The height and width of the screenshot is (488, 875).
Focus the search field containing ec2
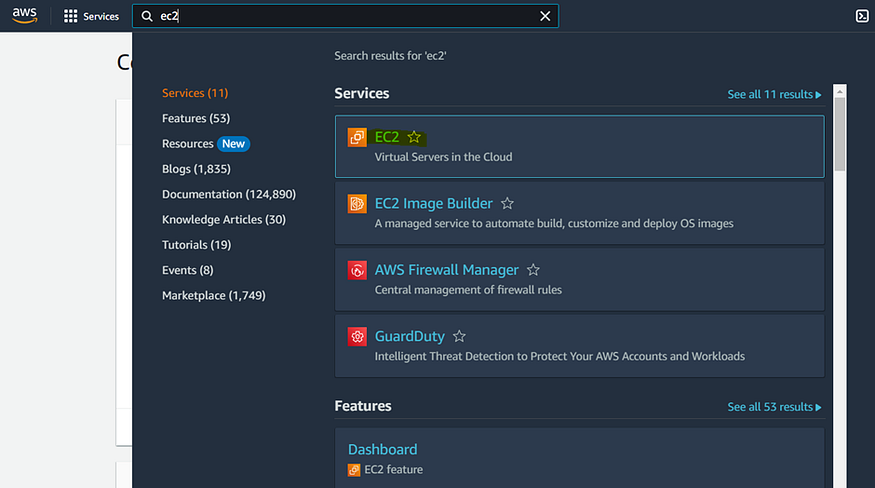[345, 16]
